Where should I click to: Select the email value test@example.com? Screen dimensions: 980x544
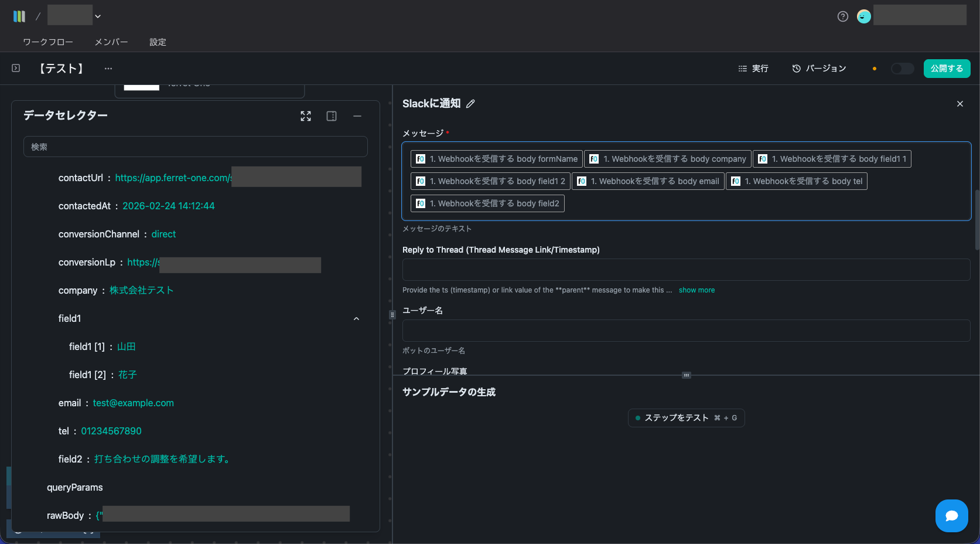pos(133,403)
